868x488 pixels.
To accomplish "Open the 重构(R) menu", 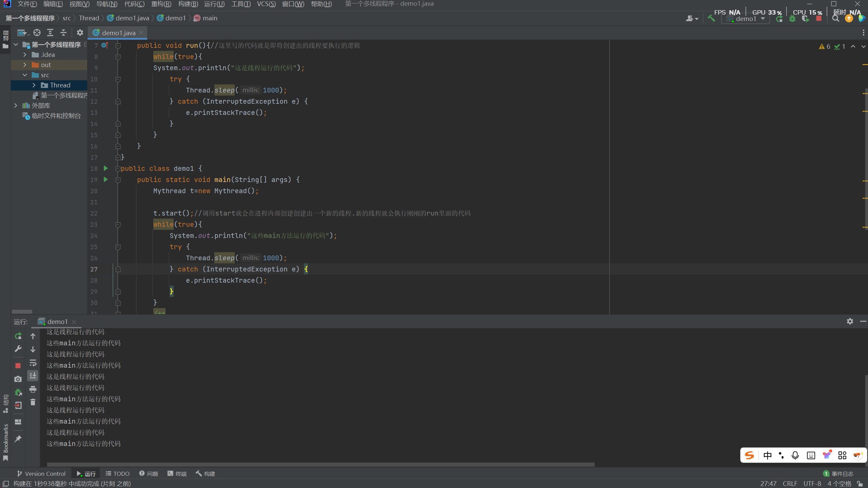I will click(161, 4).
